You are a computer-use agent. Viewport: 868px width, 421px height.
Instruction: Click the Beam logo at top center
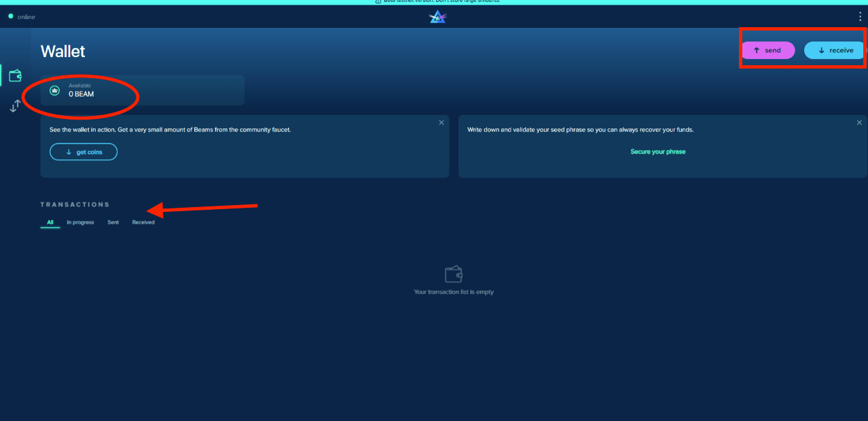click(x=437, y=17)
